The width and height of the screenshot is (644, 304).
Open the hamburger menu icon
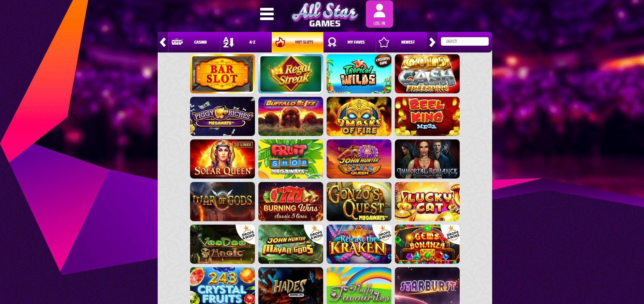point(267,14)
